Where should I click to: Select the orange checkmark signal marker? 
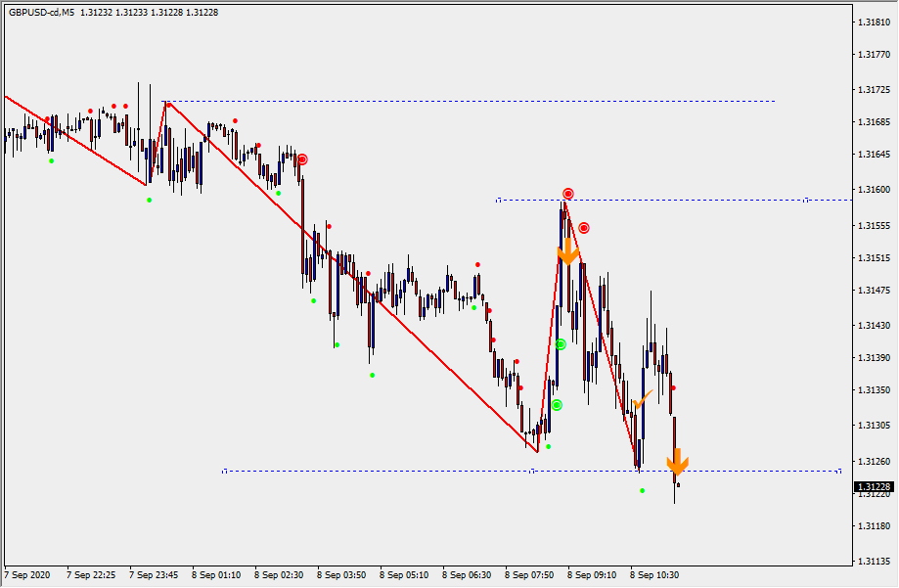[x=642, y=400]
